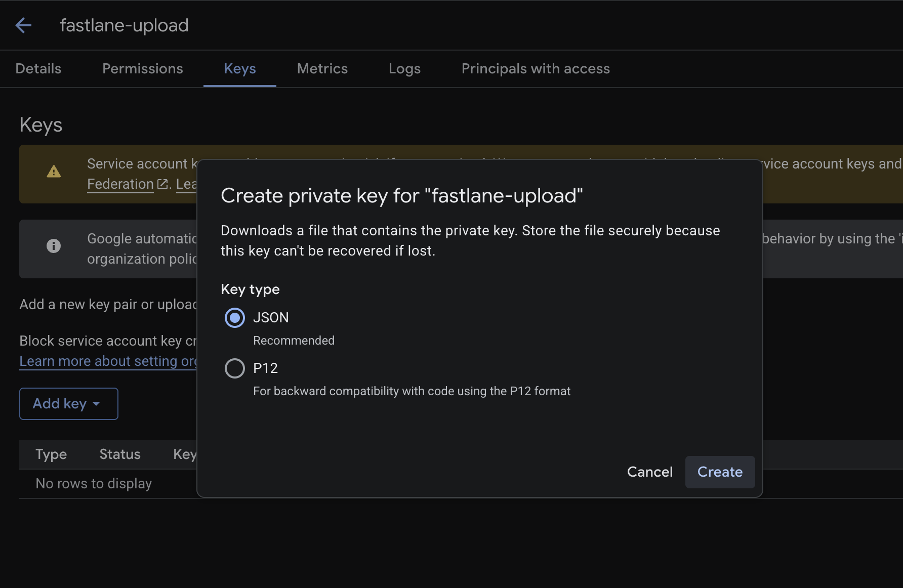
Task: Click the 'Key type' label
Action: tap(250, 289)
